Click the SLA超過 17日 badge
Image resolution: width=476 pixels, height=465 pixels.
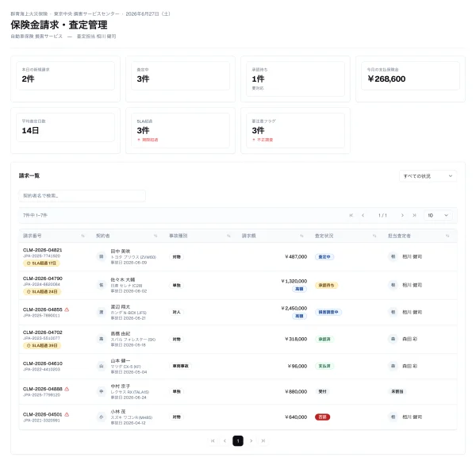coord(41,263)
